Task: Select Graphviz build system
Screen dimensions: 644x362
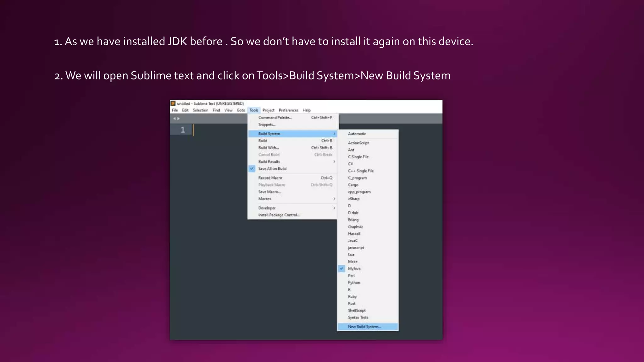Action: pos(368,227)
